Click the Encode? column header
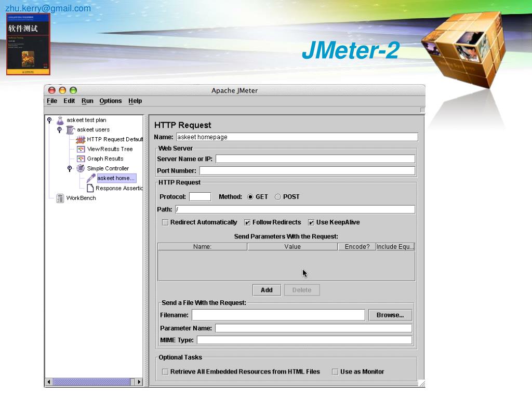The width and height of the screenshot is (532, 399). 357,247
